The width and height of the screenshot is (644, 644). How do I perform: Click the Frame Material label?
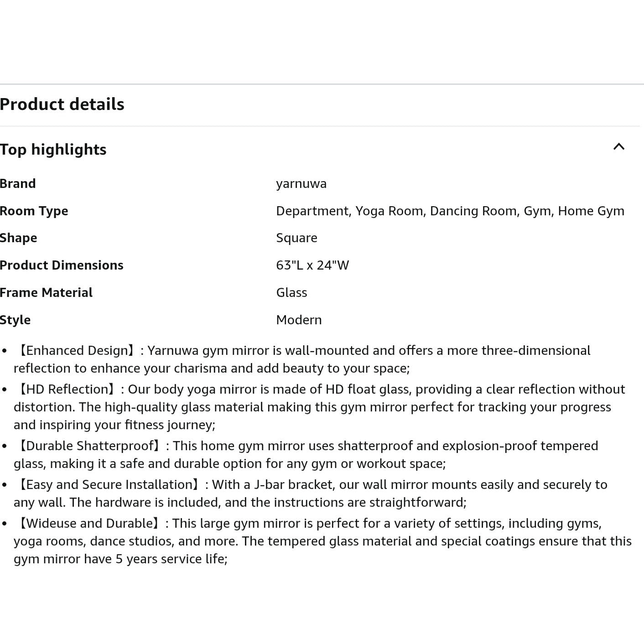pyautogui.click(x=46, y=293)
